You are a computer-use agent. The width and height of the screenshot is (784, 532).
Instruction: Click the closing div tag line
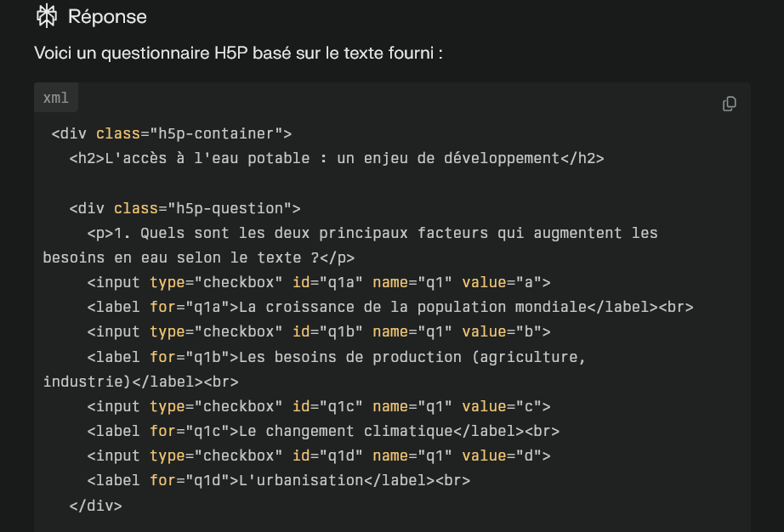(x=95, y=506)
